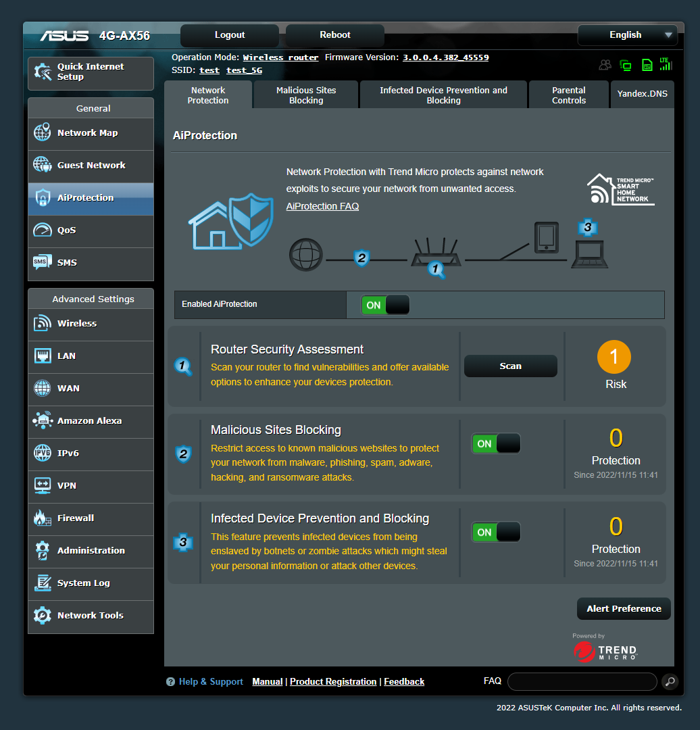
Task: Click the Network Tools wrench icon
Action: 43,615
